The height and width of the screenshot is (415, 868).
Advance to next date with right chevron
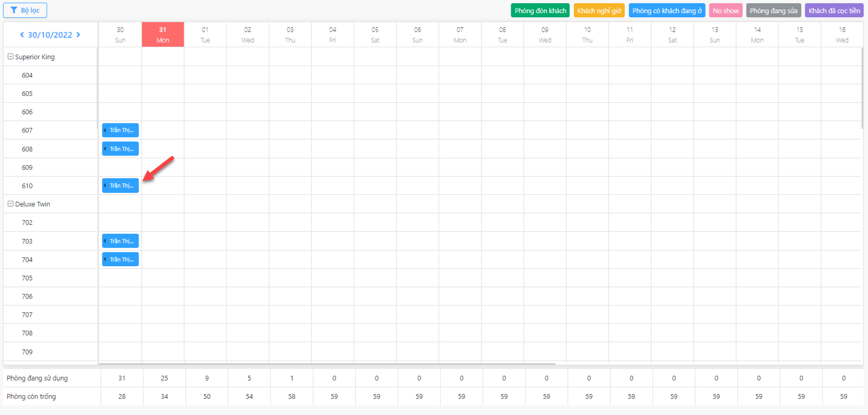click(x=79, y=35)
